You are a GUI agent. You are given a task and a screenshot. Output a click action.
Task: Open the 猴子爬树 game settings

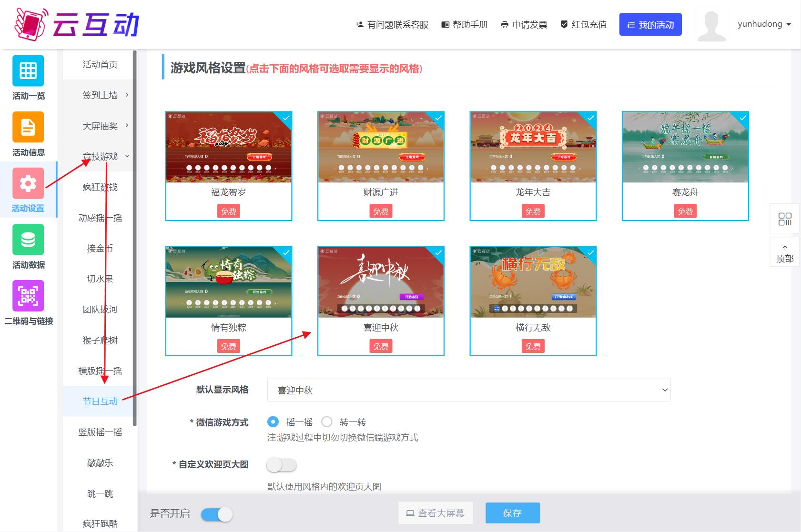pyautogui.click(x=100, y=340)
